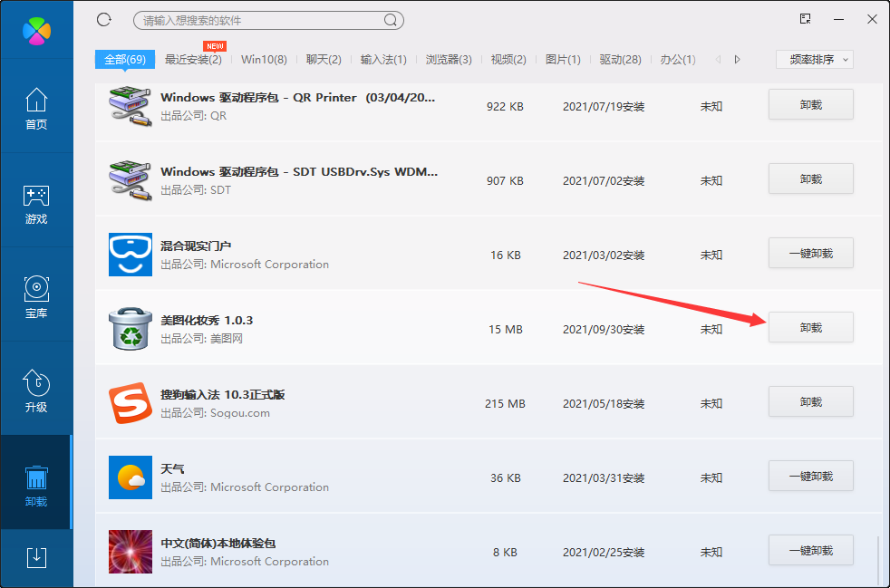The width and height of the screenshot is (890, 588).
Task: Click the 出品公司: 美图网 text
Action: pyautogui.click(x=201, y=338)
